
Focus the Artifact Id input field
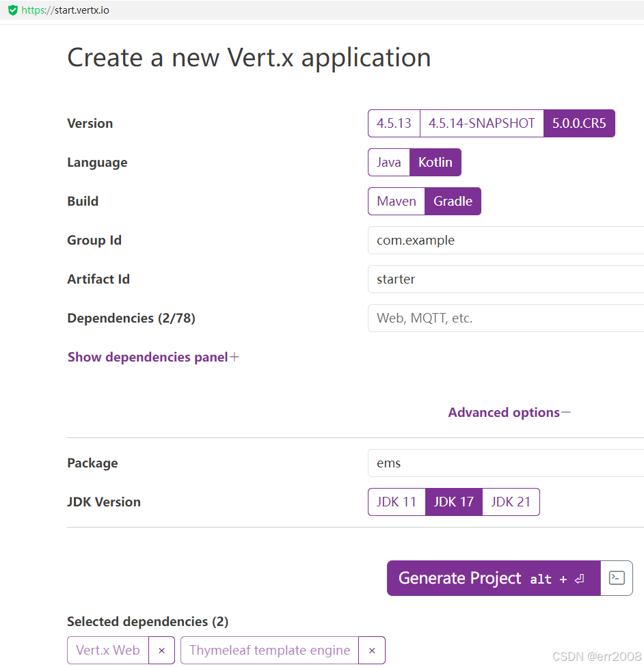tap(506, 279)
